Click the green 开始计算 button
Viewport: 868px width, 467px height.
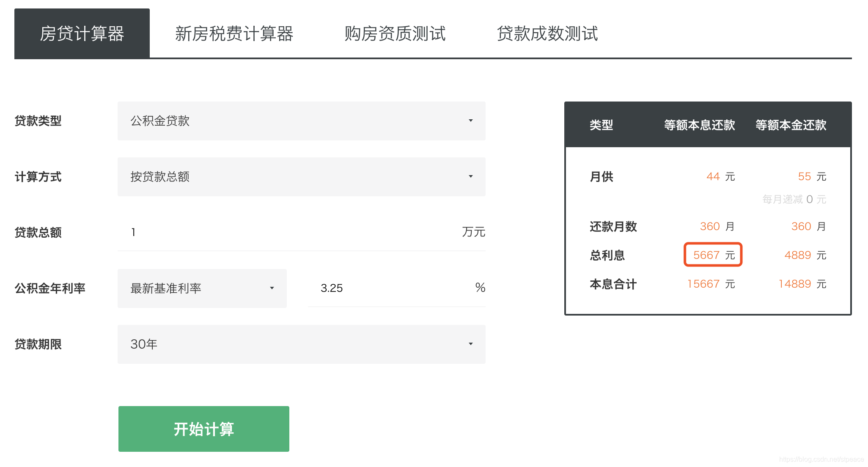204,429
